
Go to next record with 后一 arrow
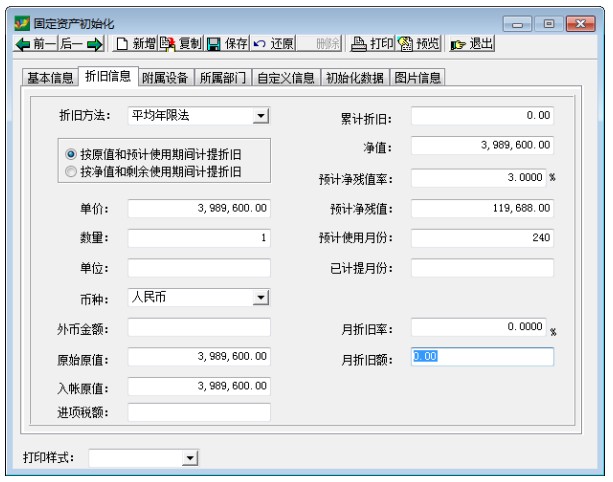tap(81, 43)
